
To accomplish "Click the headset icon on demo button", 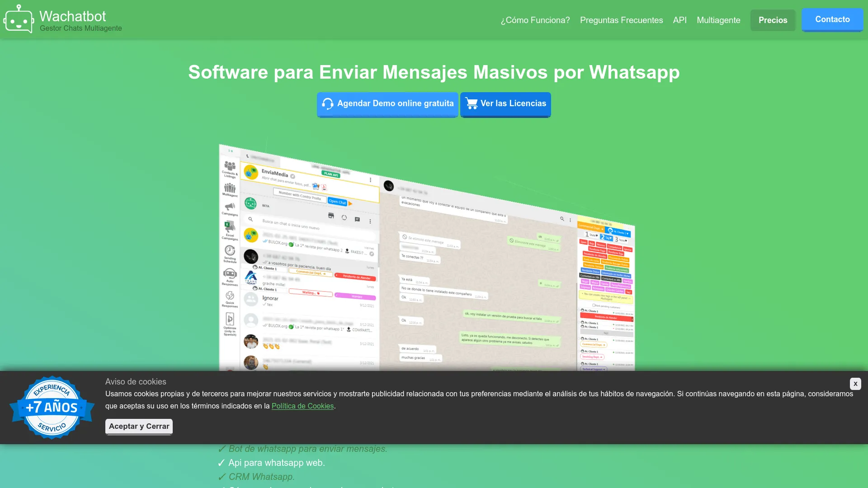I will tap(328, 104).
